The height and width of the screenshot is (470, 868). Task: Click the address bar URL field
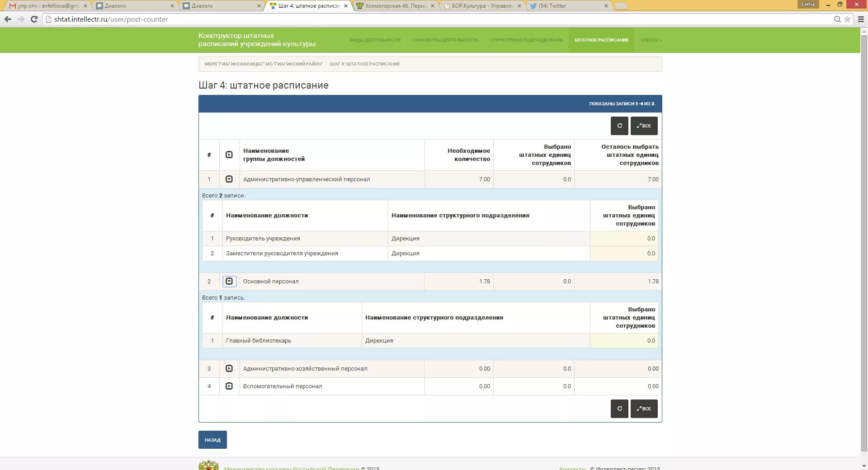[x=439, y=19]
